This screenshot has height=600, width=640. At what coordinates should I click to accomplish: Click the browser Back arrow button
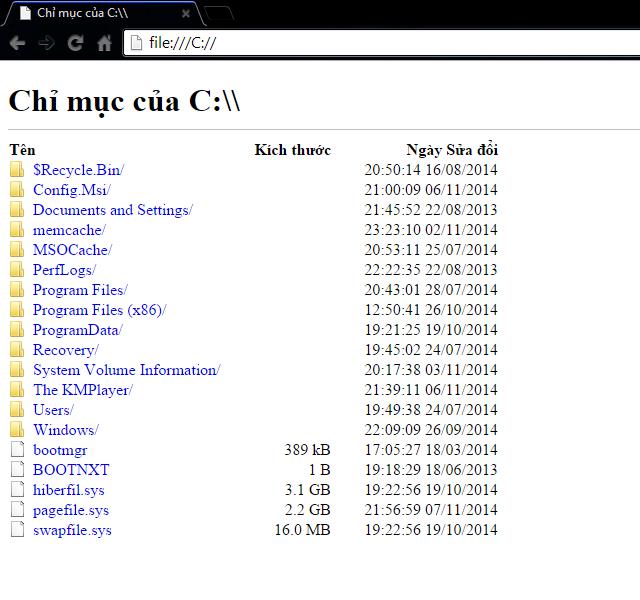pyautogui.click(x=17, y=43)
